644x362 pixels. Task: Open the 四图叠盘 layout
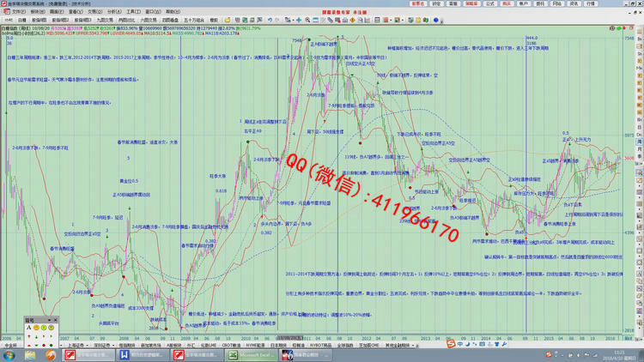[170, 20]
